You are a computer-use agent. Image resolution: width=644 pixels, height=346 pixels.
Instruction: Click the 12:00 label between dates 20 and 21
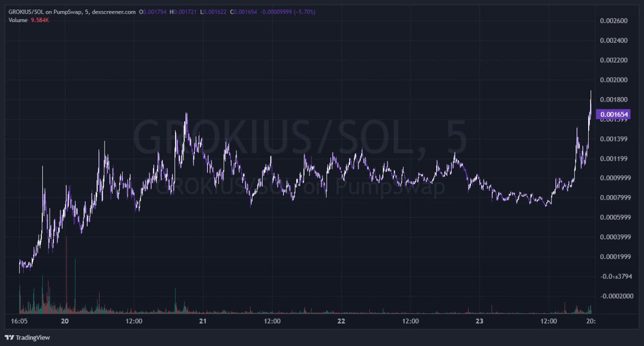(134, 321)
